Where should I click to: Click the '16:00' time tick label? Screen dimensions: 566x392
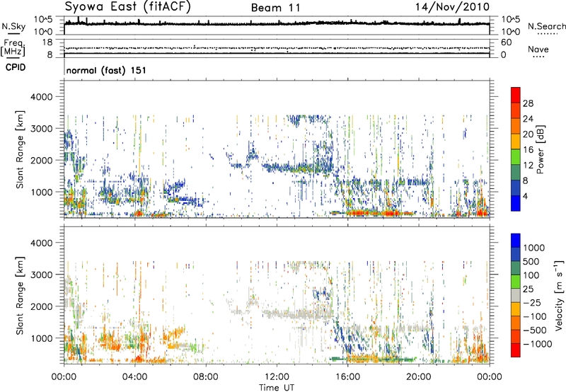click(x=347, y=377)
